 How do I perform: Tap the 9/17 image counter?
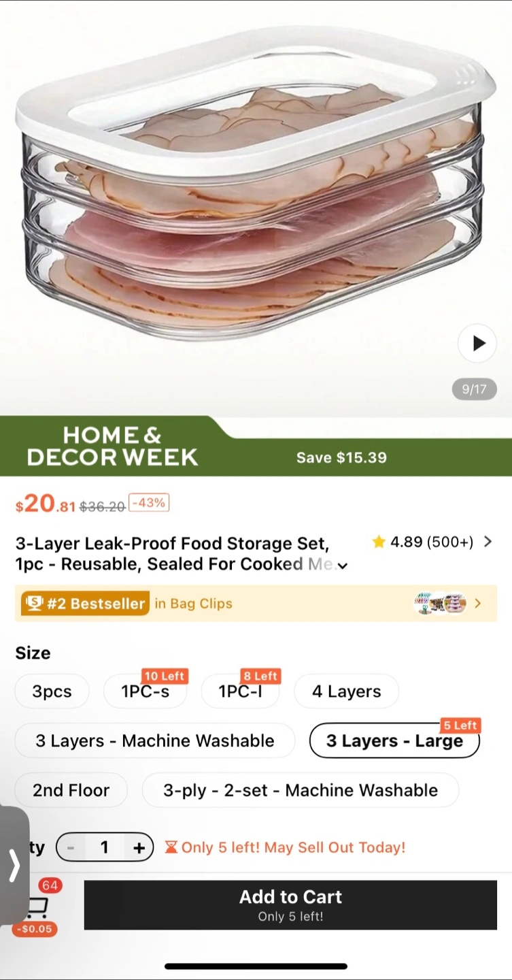[x=474, y=389]
